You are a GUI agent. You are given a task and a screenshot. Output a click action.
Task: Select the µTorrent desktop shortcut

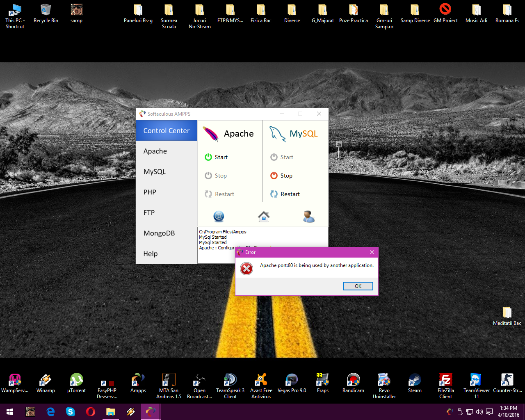point(77,383)
